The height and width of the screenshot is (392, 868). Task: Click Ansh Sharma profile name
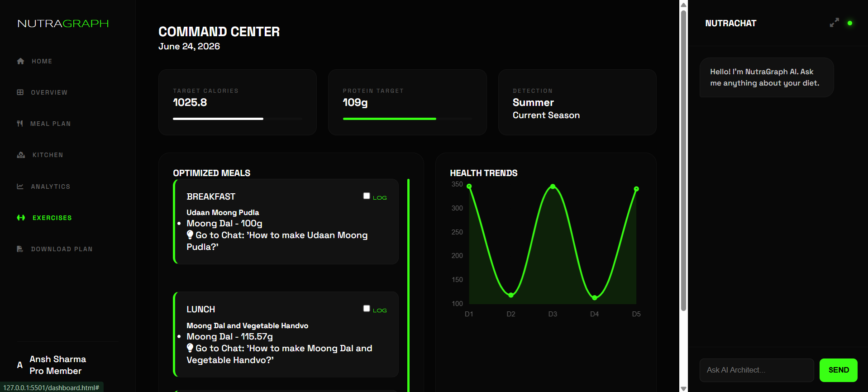point(57,359)
